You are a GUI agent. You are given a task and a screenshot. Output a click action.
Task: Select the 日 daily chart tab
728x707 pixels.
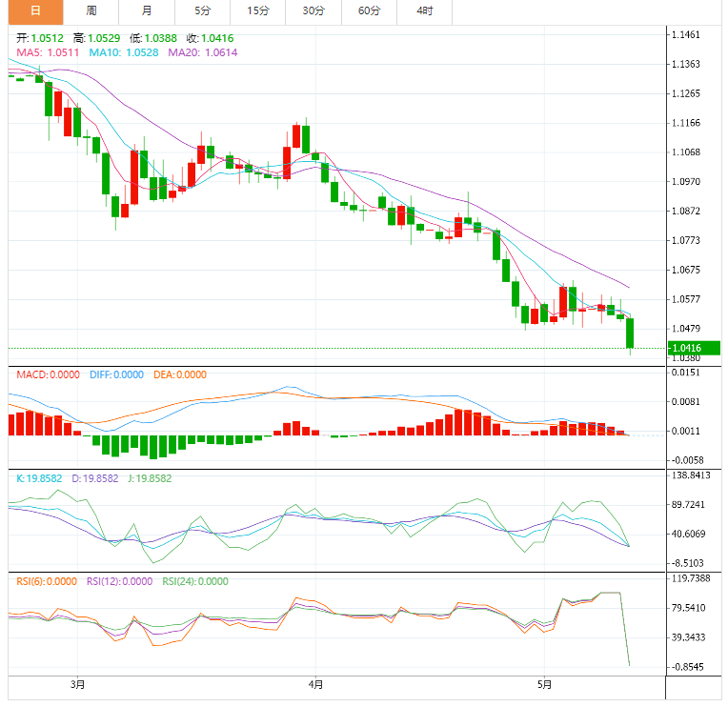pos(36,11)
